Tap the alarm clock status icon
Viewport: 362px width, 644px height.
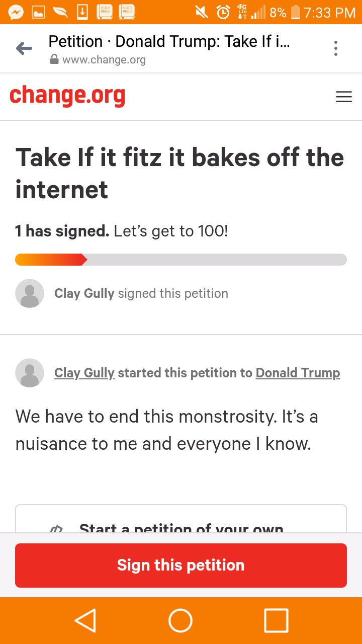tap(223, 12)
